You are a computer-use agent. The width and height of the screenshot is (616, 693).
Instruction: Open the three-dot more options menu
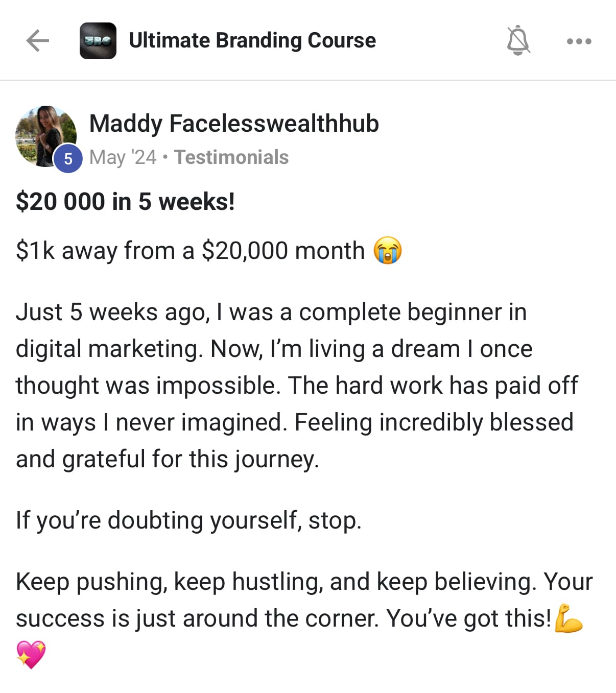[x=579, y=41]
